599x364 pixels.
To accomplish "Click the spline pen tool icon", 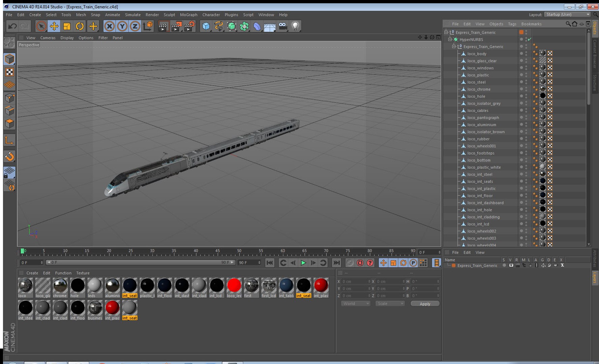I will click(x=219, y=26).
